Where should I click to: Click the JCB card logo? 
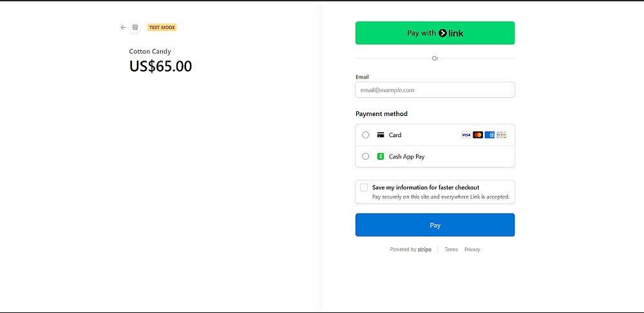coord(501,135)
